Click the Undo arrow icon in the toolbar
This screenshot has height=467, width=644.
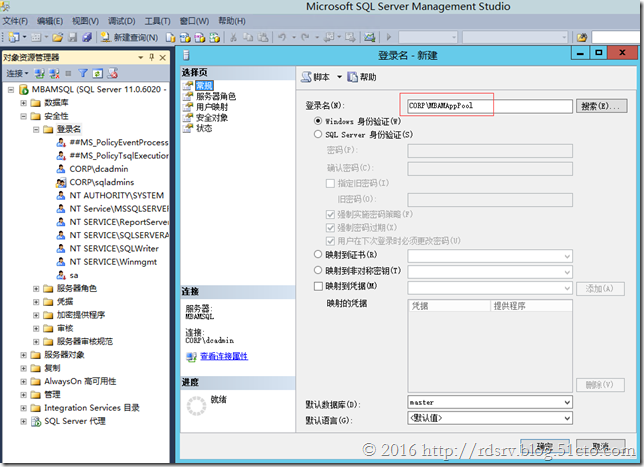click(282, 37)
